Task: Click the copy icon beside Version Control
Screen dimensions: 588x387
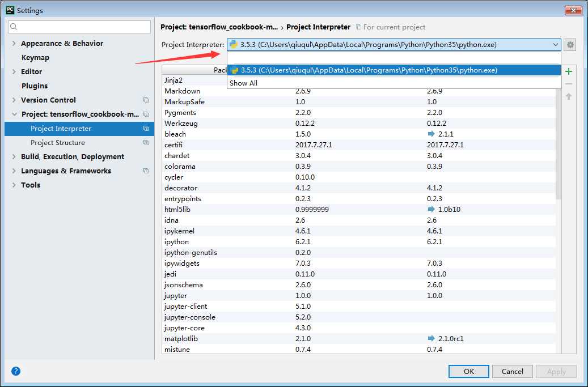Action: click(146, 100)
